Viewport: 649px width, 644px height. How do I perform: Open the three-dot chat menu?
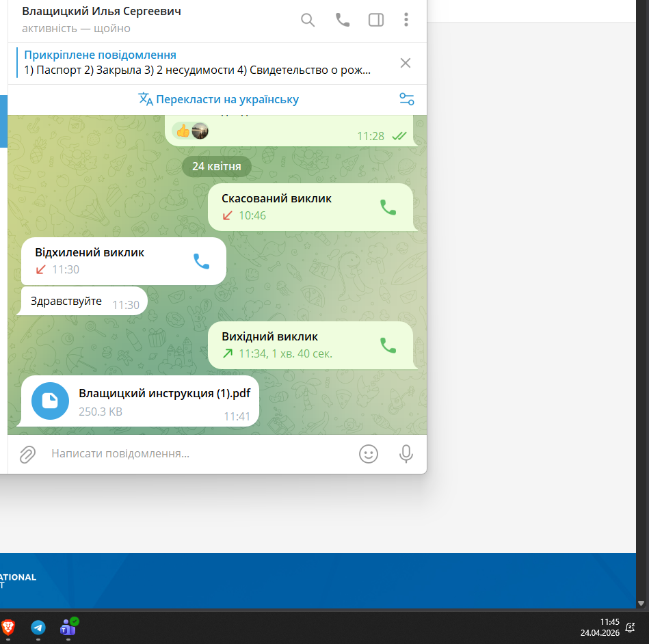pos(406,20)
